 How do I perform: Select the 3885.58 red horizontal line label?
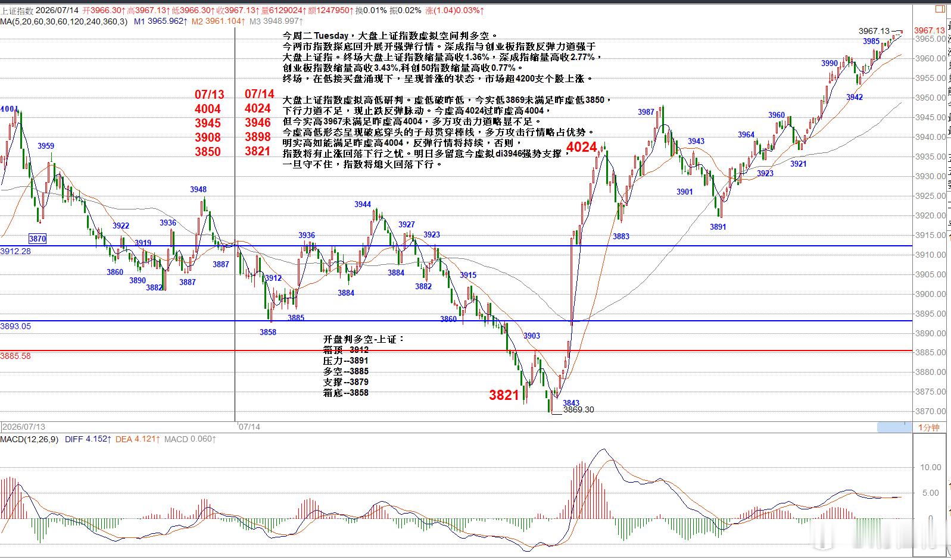(15, 356)
